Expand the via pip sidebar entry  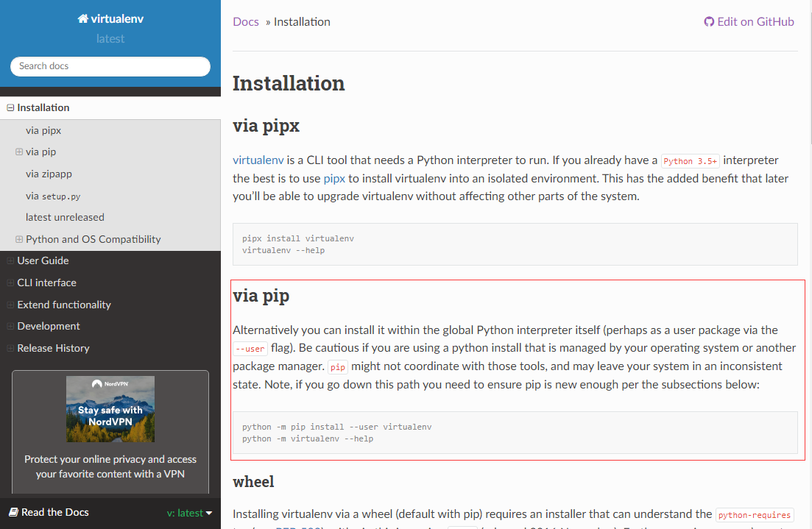click(19, 152)
